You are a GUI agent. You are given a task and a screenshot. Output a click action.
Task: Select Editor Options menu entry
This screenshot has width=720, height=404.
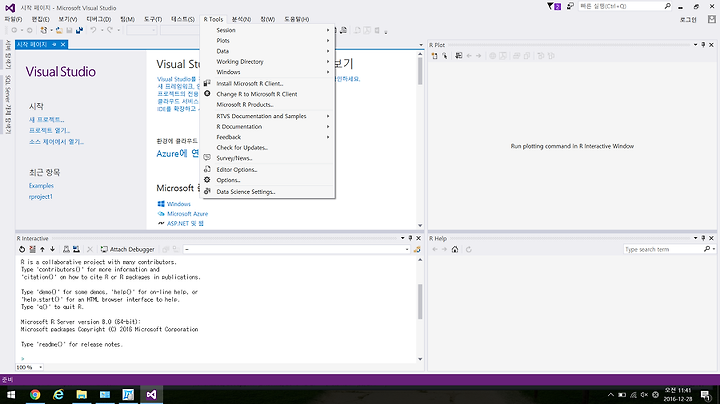click(x=268, y=170)
